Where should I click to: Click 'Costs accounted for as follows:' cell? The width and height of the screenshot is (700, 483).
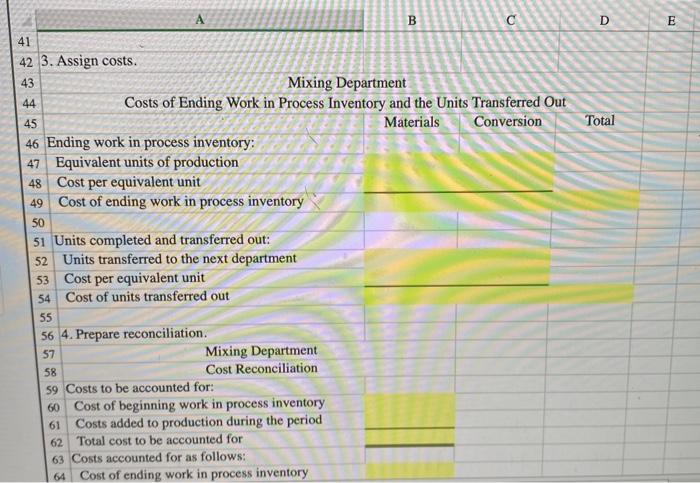pyautogui.click(x=158, y=457)
